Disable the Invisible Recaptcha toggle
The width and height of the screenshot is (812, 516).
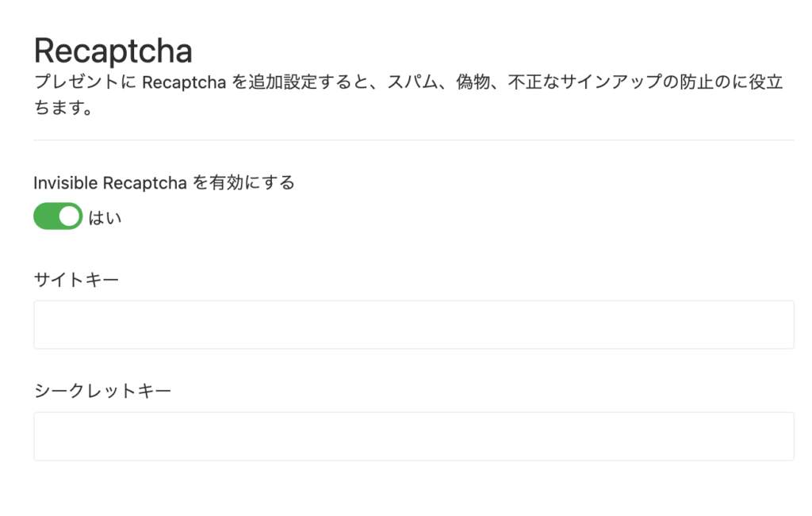coord(58,216)
